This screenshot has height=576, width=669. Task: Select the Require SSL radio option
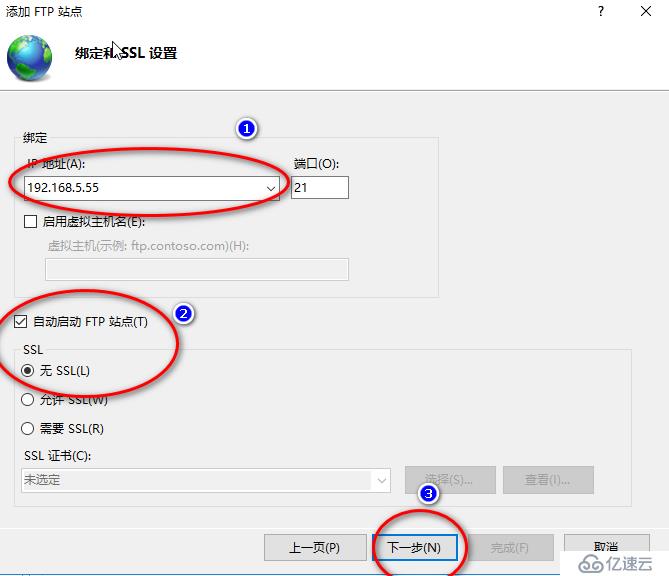point(28,428)
